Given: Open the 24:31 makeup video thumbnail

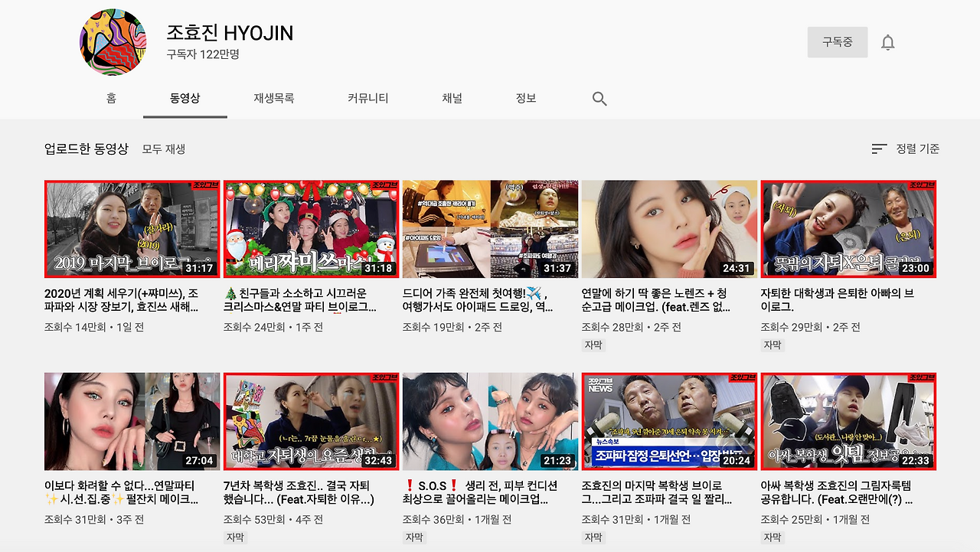Looking at the screenshot, I should [669, 229].
